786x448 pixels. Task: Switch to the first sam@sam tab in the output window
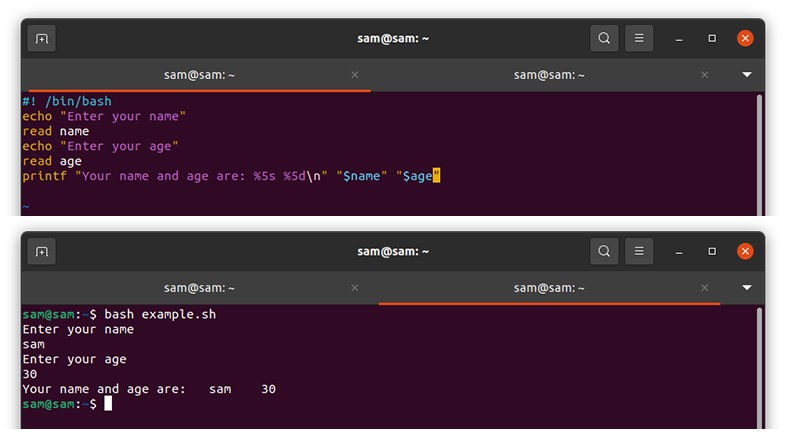tap(198, 288)
